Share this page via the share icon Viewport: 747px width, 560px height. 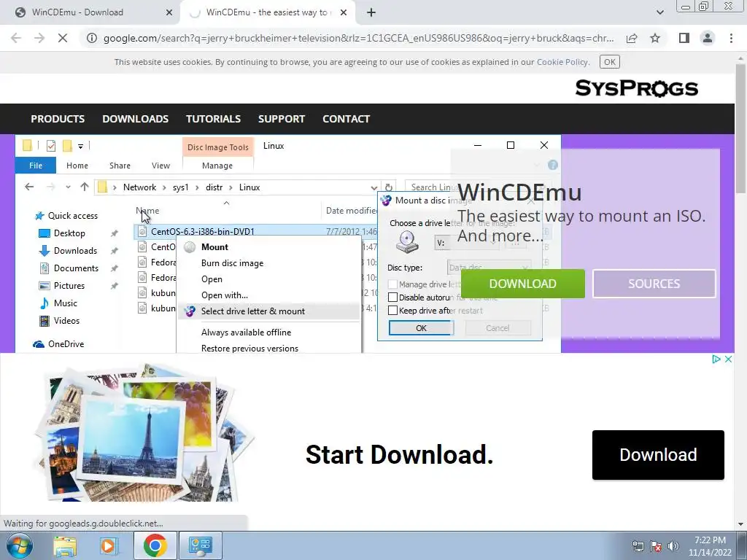click(632, 38)
